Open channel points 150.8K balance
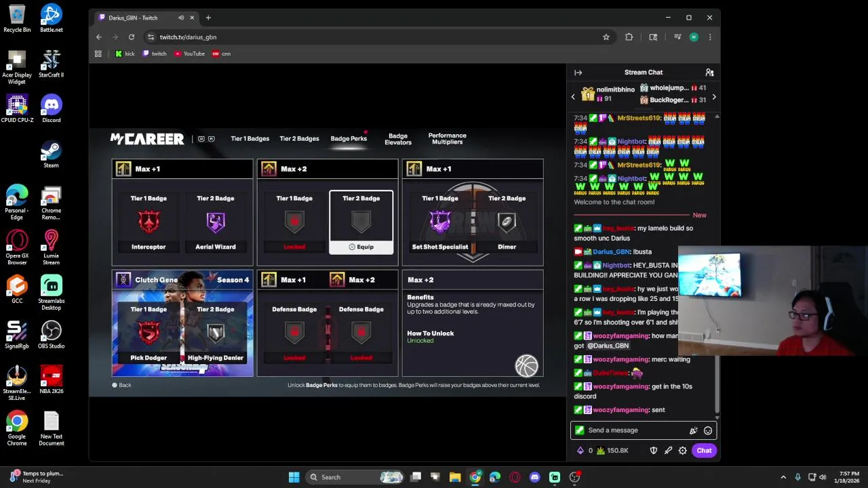This screenshot has height=488, width=868. 612,451
